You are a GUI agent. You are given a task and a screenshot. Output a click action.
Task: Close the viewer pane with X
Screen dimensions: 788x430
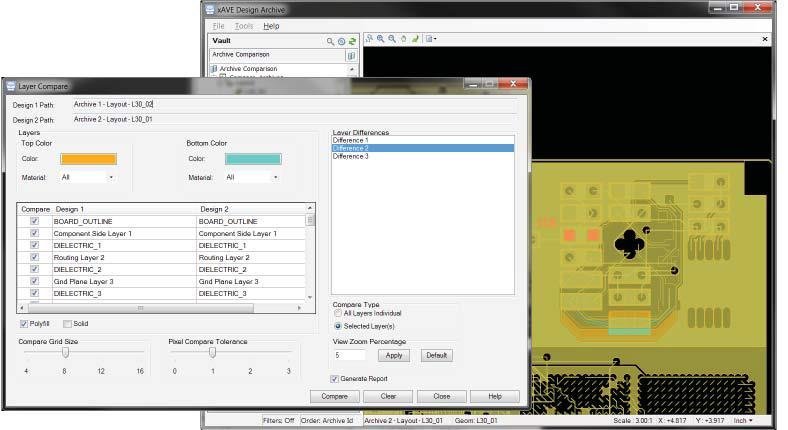(765, 39)
